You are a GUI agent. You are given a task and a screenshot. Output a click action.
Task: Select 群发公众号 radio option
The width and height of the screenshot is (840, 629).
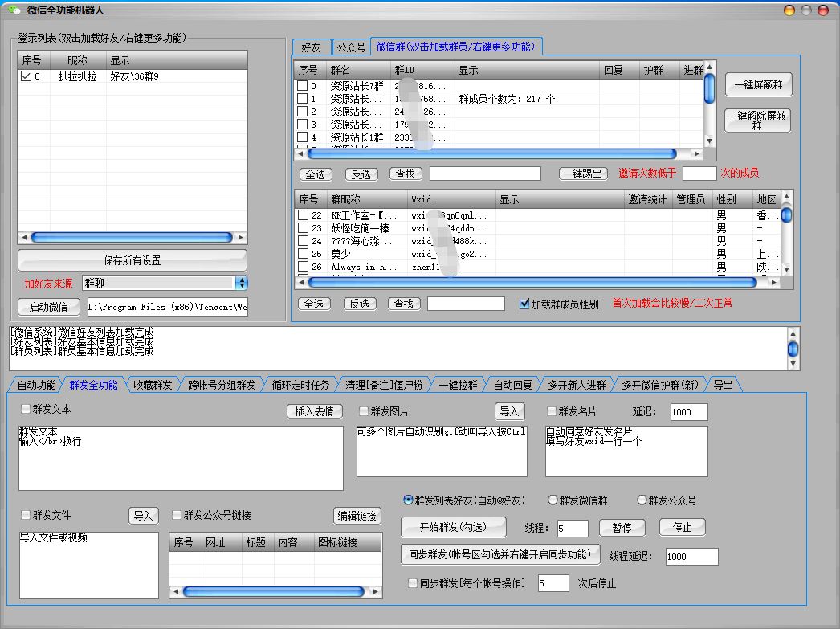tap(642, 500)
